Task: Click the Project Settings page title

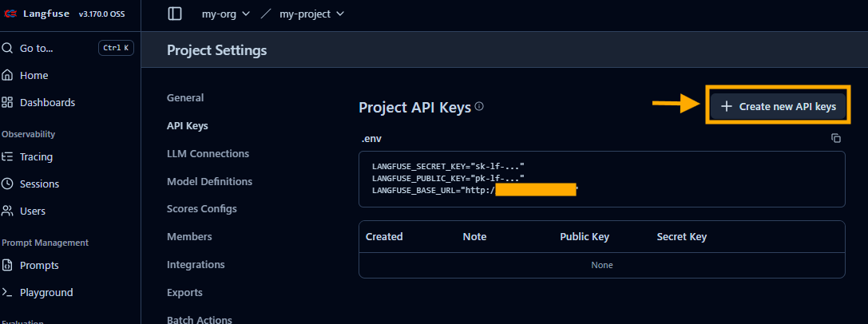Action: pyautogui.click(x=217, y=50)
